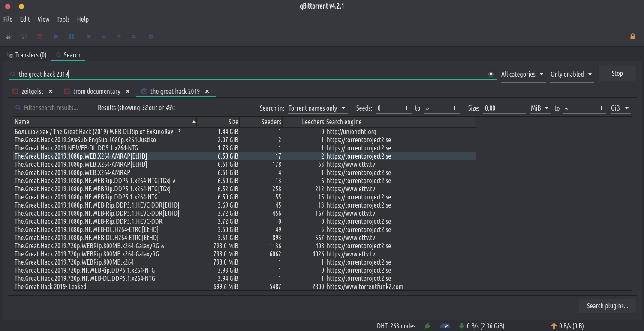644x331 pixels.
Task: Open the GiB size unit dropdown
Action: 620,108
